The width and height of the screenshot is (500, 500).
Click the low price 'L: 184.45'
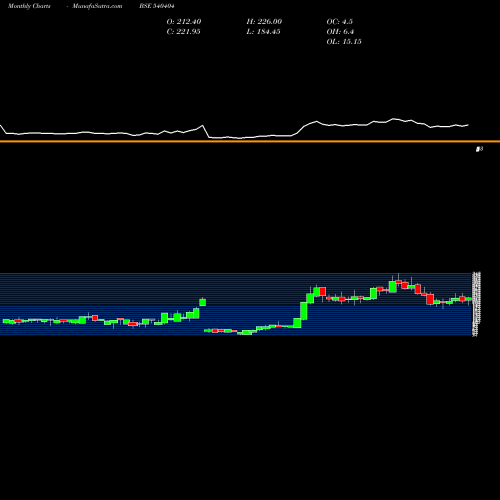click(263, 32)
